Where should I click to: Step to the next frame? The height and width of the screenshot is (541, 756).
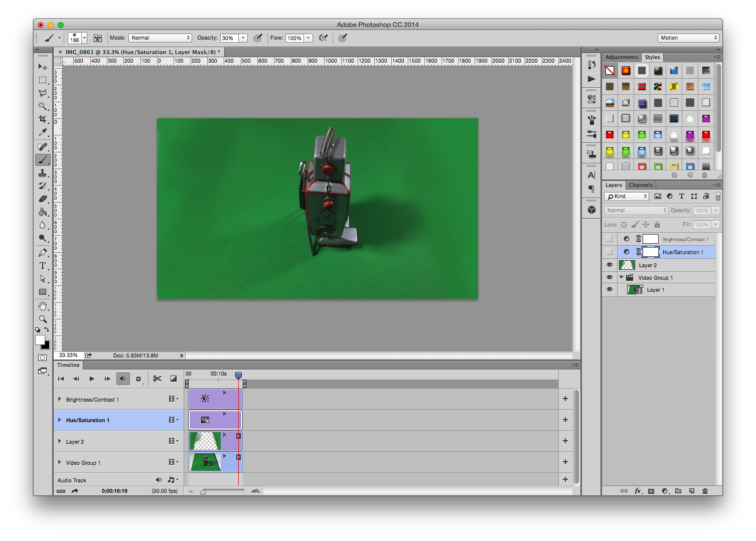pyautogui.click(x=107, y=379)
